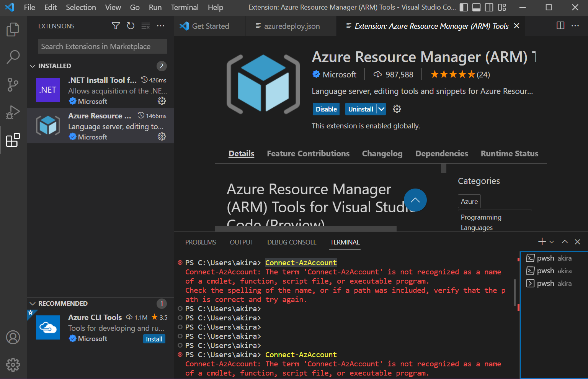Open Runtime Status tab
This screenshot has height=379, width=588.
tap(510, 154)
